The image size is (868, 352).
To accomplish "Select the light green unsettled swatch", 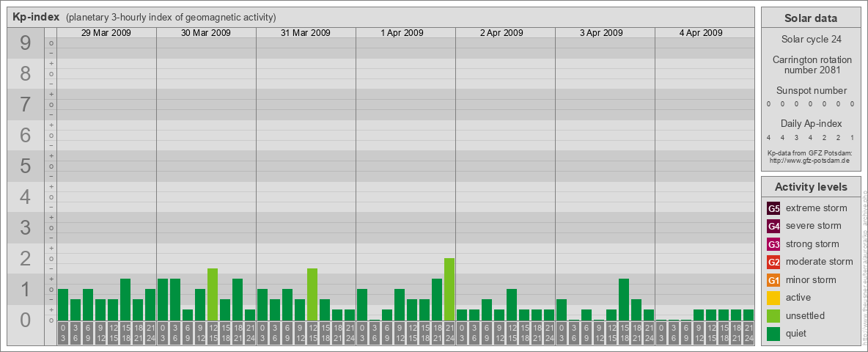I will (773, 316).
